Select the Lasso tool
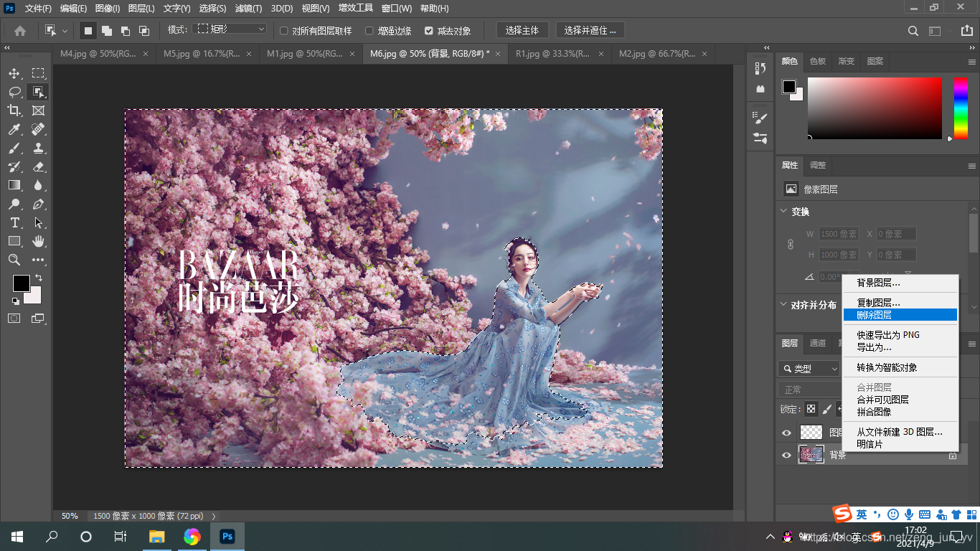Image resolution: width=980 pixels, height=551 pixels. pyautogui.click(x=14, y=92)
